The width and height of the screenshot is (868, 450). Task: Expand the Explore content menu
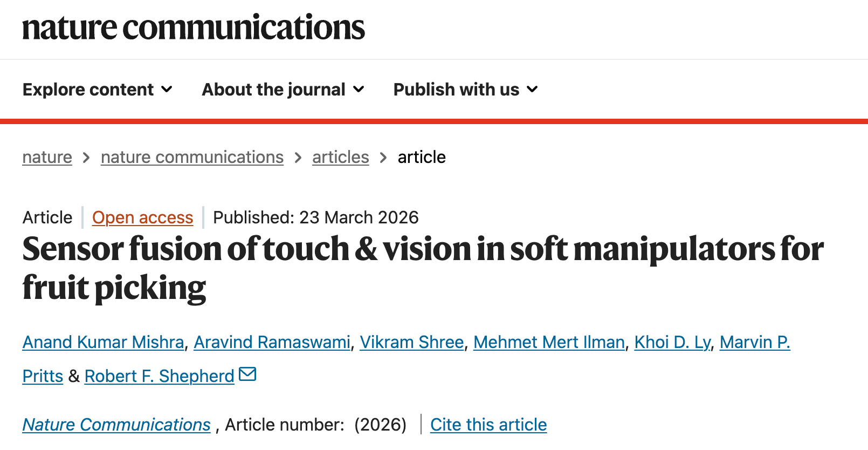[x=98, y=90]
